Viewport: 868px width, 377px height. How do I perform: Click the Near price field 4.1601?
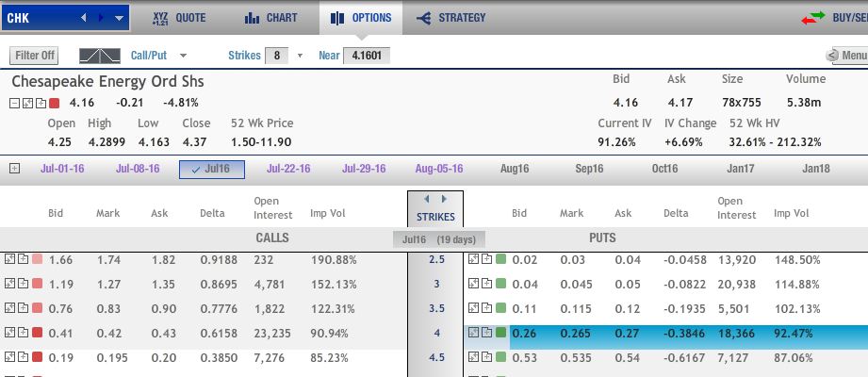pos(367,56)
